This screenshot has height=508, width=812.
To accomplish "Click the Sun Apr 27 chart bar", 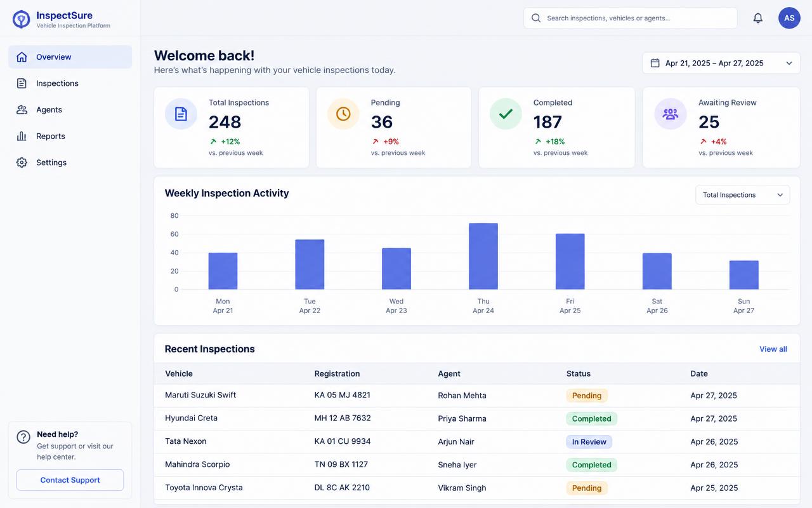I will point(744,275).
